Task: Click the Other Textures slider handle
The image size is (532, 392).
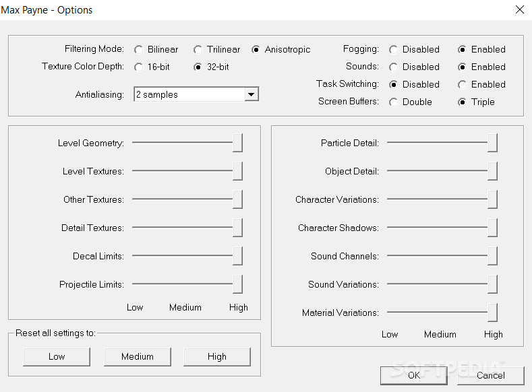Action: coord(237,199)
